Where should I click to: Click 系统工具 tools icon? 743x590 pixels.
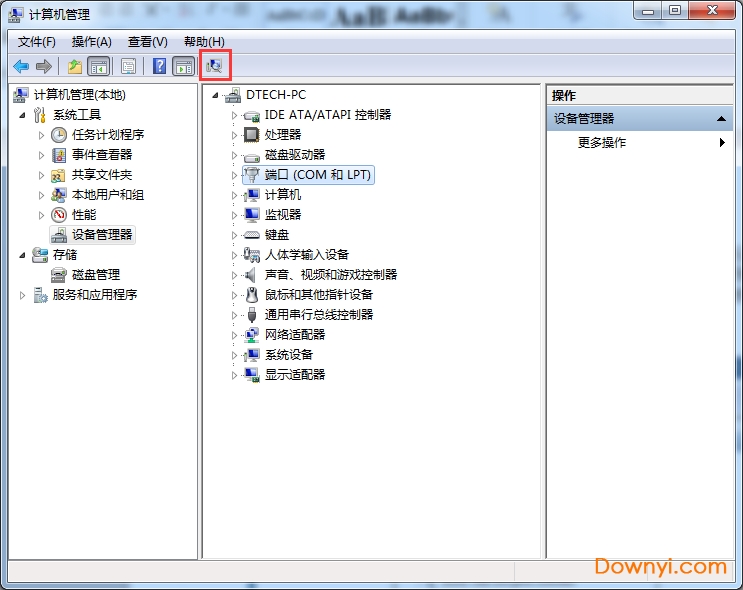[40, 115]
